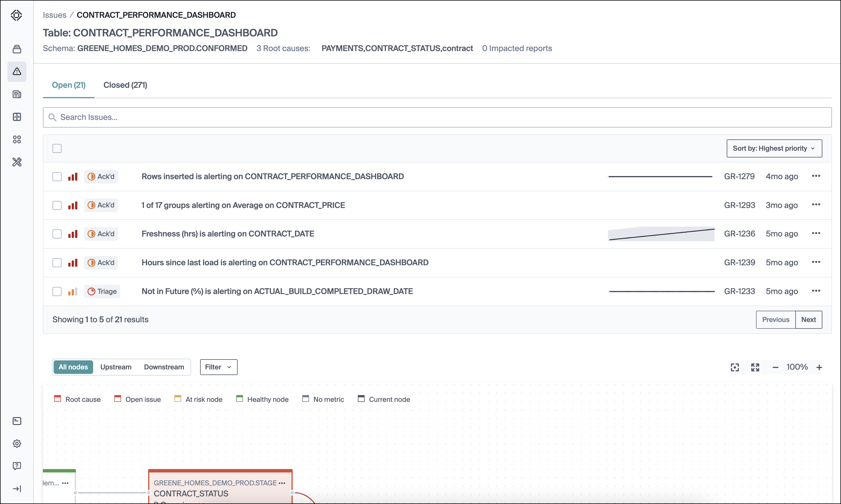The image size is (841, 504).
Task: Check the select-all issues checkbox
Action: tap(57, 148)
